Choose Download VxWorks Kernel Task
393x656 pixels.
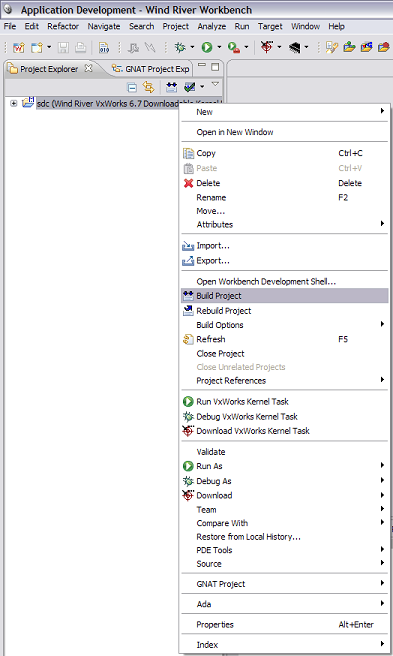tap(285, 431)
